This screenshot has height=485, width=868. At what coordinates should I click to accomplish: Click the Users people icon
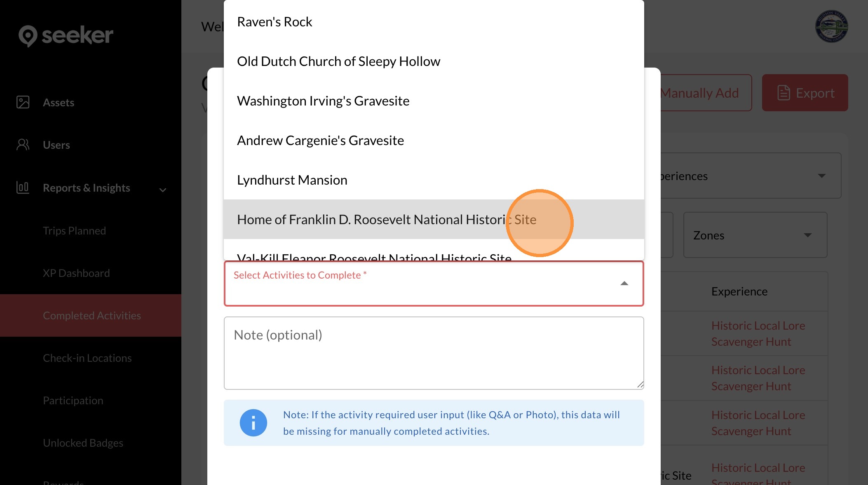tap(23, 145)
